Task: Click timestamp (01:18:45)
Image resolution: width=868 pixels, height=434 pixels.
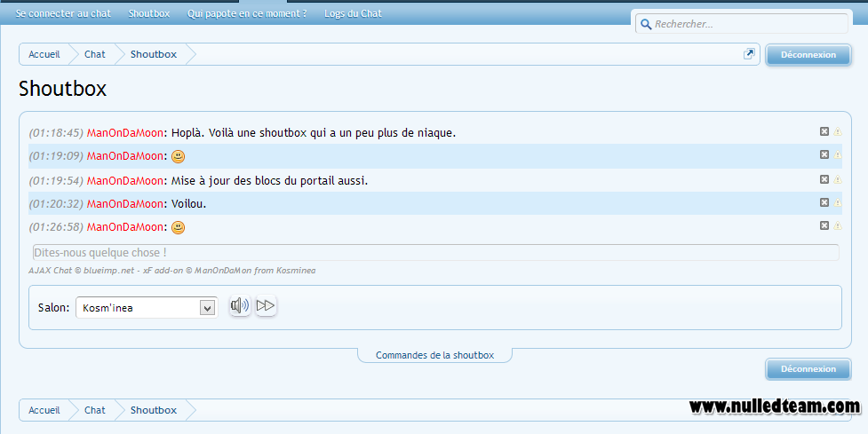Action: pos(57,133)
